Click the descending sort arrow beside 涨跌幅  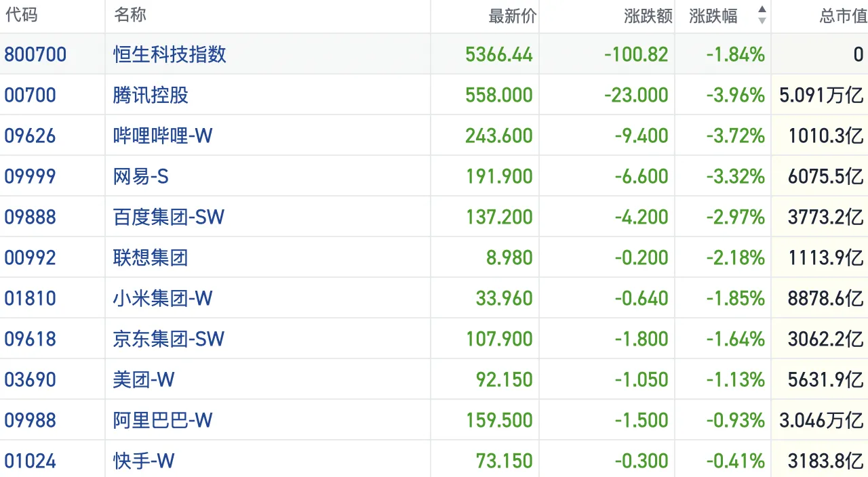click(x=762, y=22)
